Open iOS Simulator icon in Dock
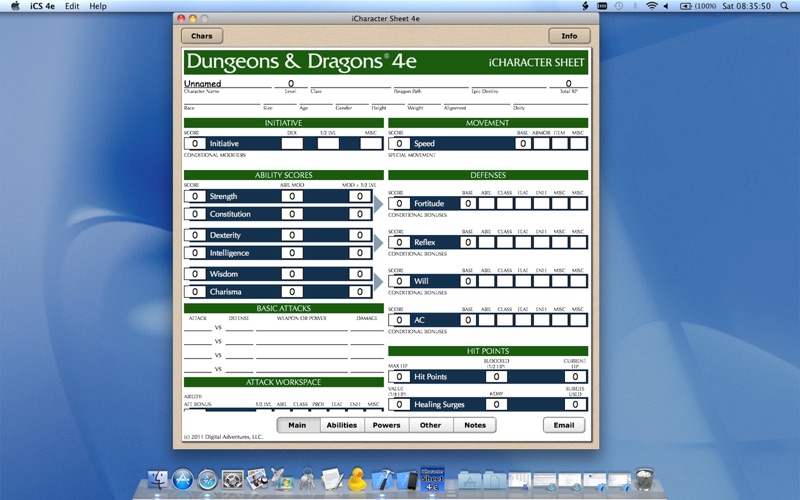This screenshot has height=500, width=800. click(x=407, y=480)
